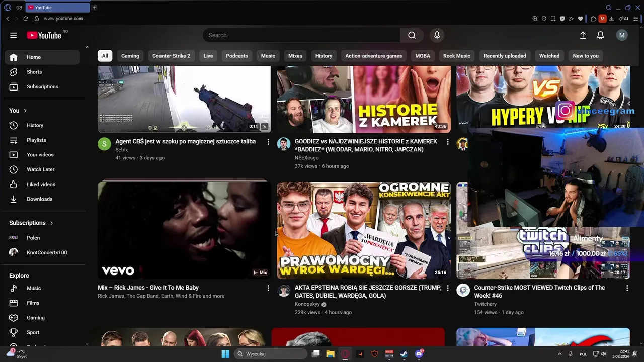Open Discord from the taskbar
Screen dimensions: 644x362
[x=419, y=354]
